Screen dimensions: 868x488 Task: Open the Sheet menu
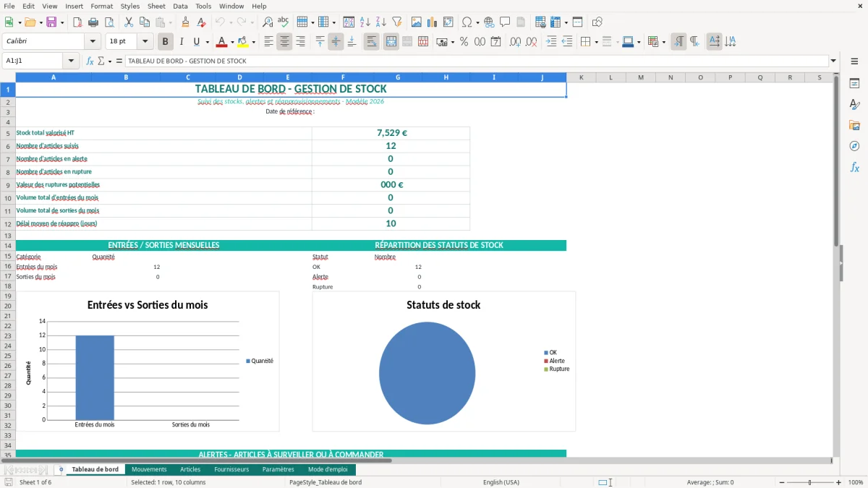(x=157, y=6)
